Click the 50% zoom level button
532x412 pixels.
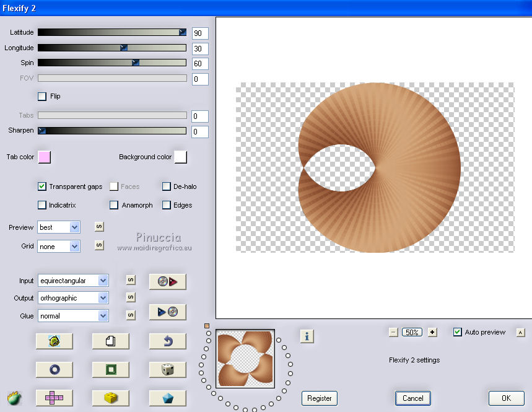click(412, 332)
